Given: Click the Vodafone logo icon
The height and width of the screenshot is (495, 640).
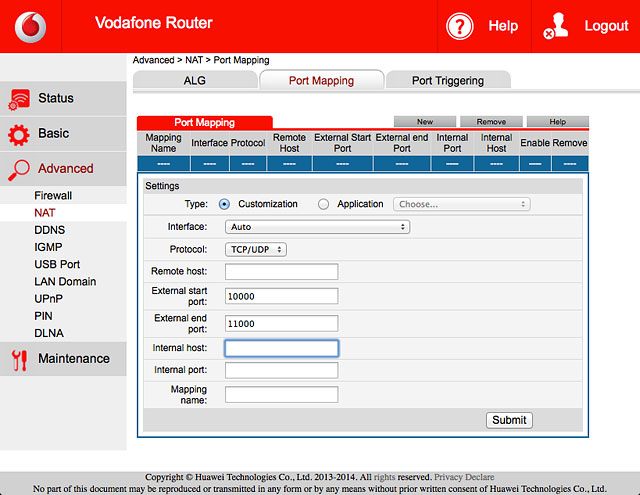Looking at the screenshot, I should (x=31, y=27).
